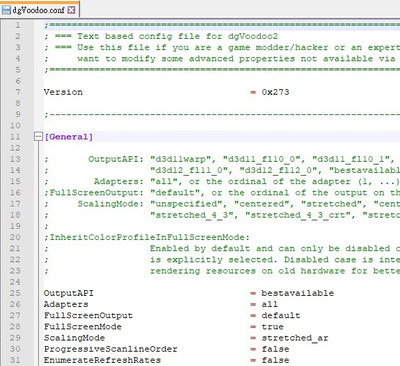400x366 pixels.
Task: Click the FullScreenOutput setting on line 27
Action: 88,315
